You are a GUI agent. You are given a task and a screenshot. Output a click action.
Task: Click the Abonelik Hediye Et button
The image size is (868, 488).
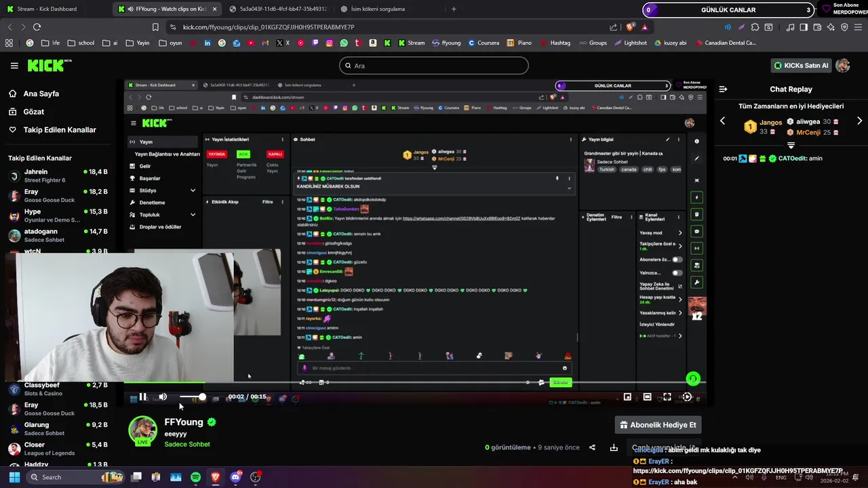pyautogui.click(x=658, y=425)
